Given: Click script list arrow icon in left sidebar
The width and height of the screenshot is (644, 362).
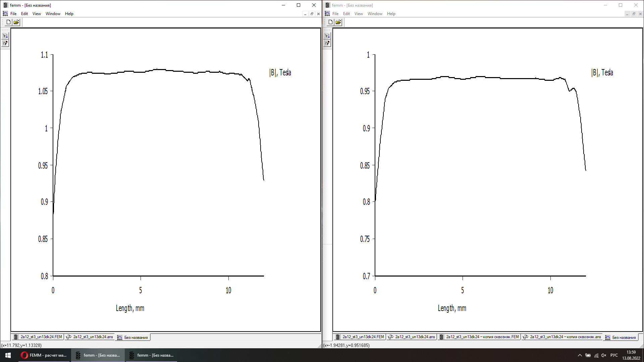Looking at the screenshot, I should pos(5,36).
